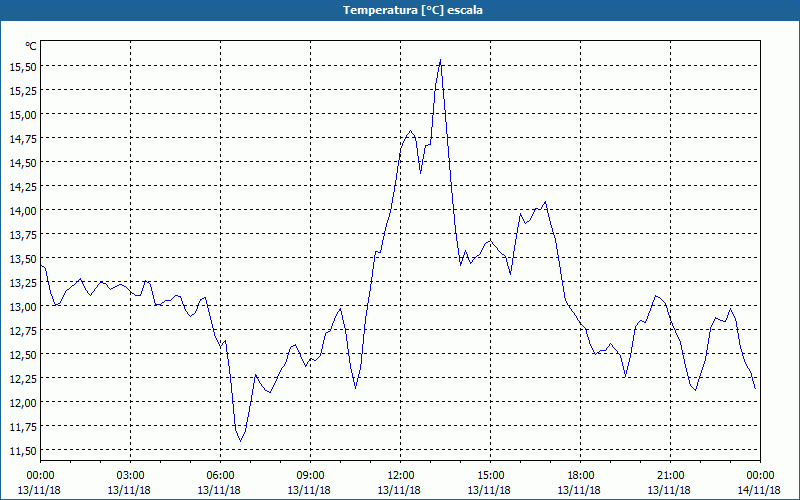Click the 03:00 time axis label
This screenshot has height=500, width=800.
pos(131,476)
